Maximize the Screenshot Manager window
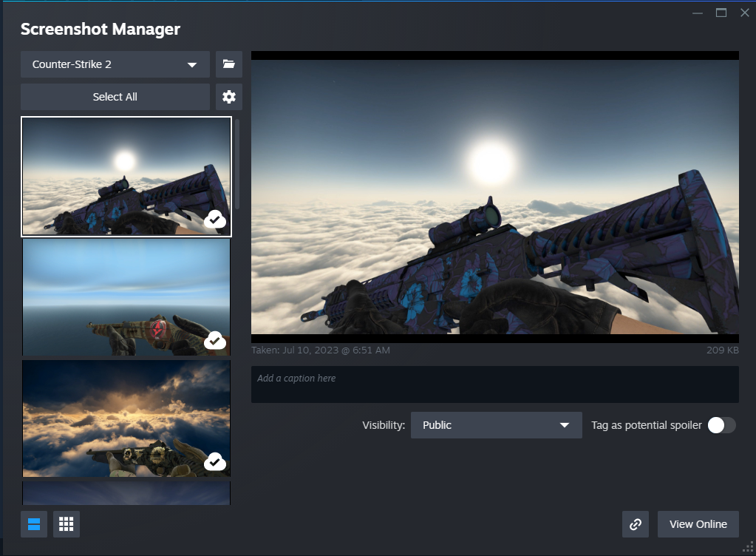This screenshot has width=756, height=556. (x=721, y=13)
